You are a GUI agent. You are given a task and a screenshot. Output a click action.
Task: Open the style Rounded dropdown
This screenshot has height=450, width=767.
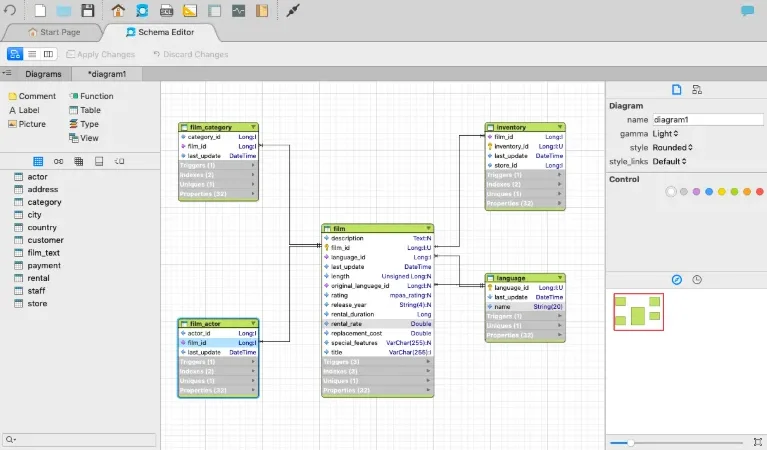(x=673, y=147)
